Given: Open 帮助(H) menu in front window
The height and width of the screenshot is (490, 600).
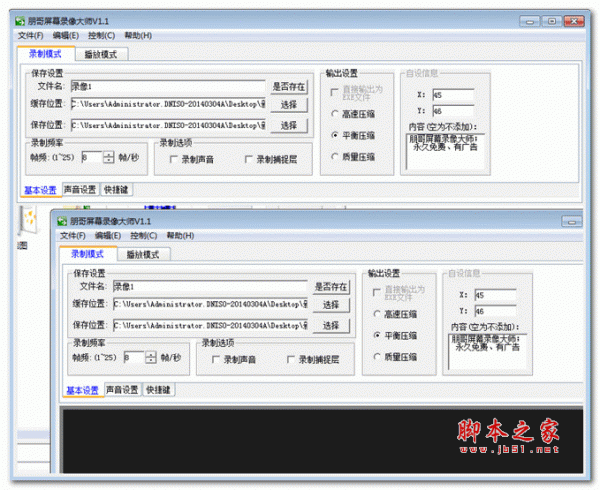Looking at the screenshot, I should point(180,236).
